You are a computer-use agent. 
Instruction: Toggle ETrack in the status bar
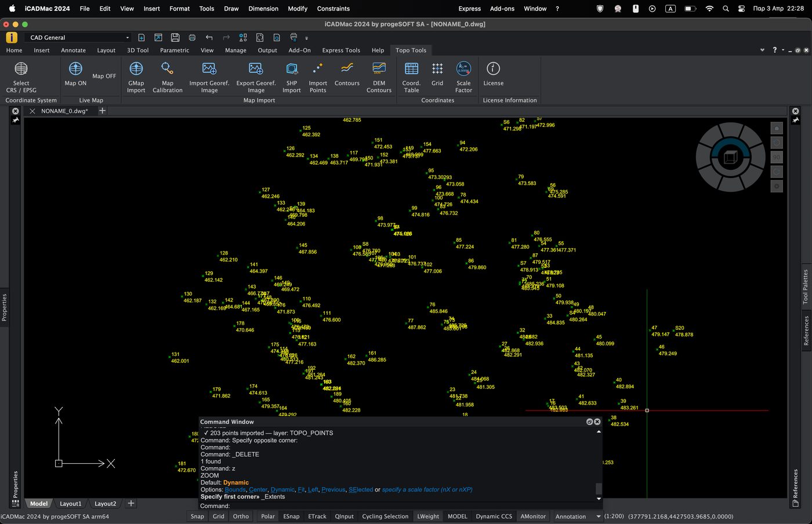click(317, 516)
